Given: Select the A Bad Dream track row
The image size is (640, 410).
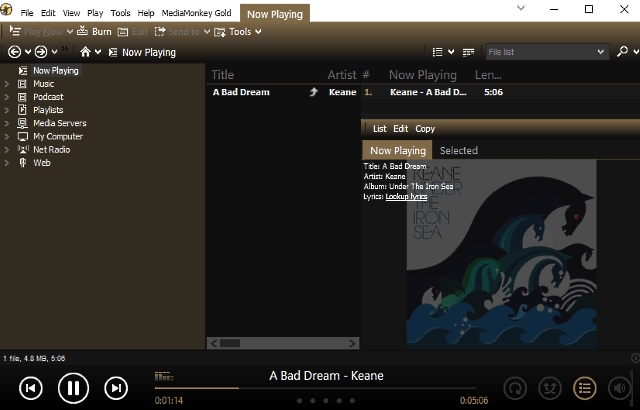Looking at the screenshot, I should coord(284,92).
